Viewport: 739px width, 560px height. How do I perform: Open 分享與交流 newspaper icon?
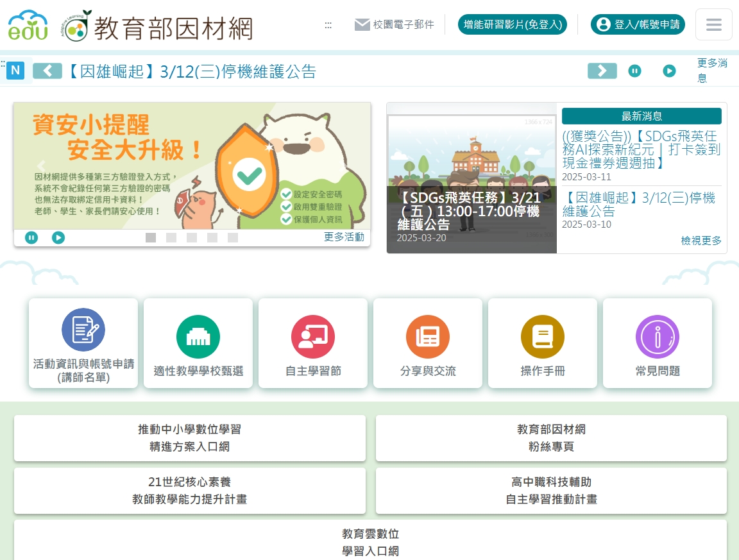pos(428,337)
